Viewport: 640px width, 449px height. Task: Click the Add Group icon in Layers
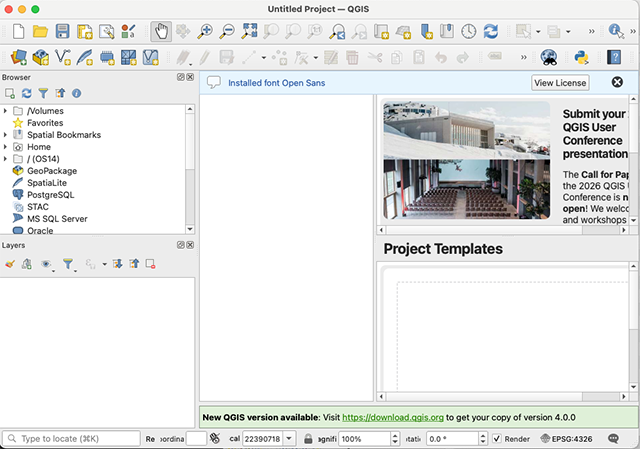tap(27, 264)
